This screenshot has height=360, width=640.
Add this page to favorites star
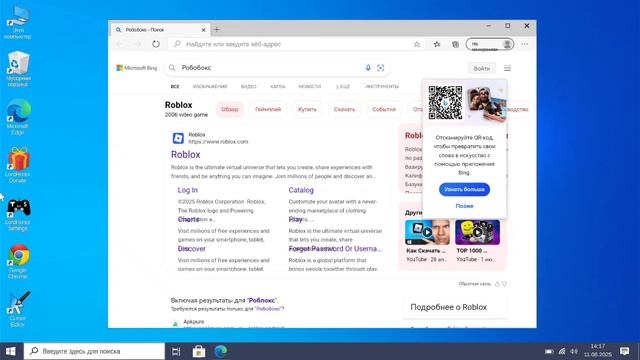coord(417,44)
